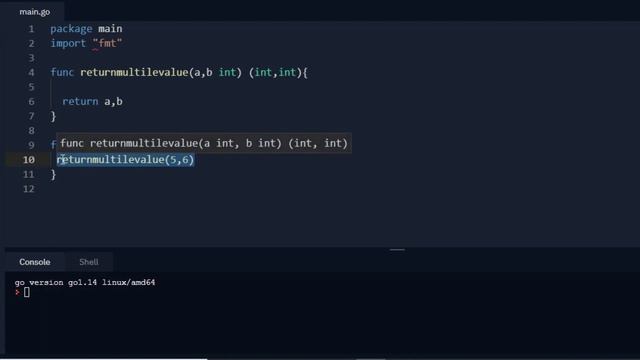640x360 pixels.
Task: Switch to the Shell tab
Action: (89, 262)
